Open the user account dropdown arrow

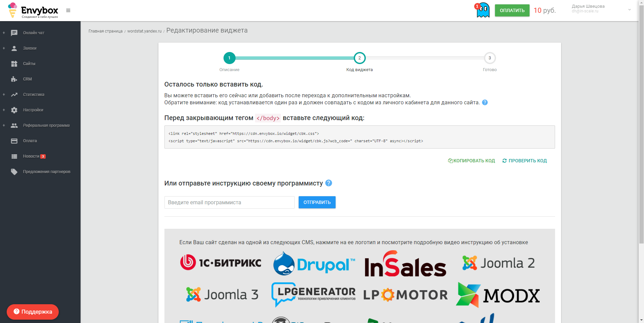tap(630, 10)
